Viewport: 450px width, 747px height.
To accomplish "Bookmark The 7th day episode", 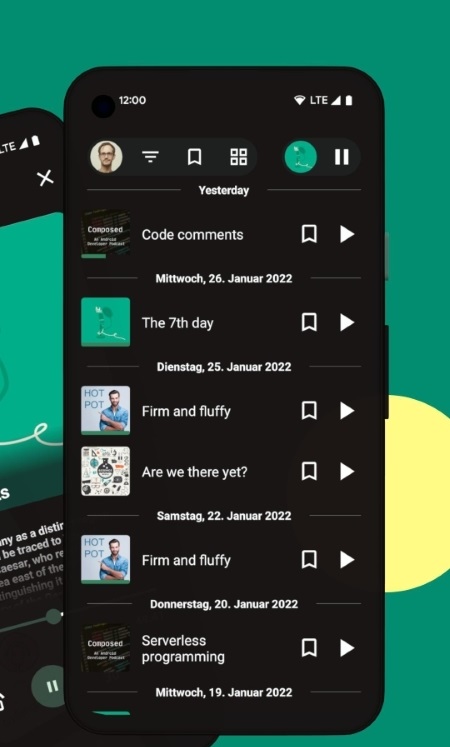I will [x=309, y=323].
